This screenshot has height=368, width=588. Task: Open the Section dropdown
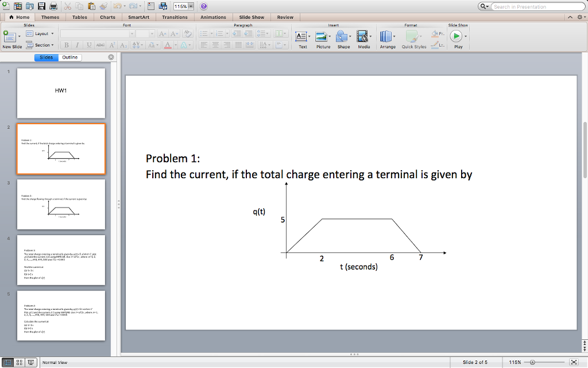point(42,45)
